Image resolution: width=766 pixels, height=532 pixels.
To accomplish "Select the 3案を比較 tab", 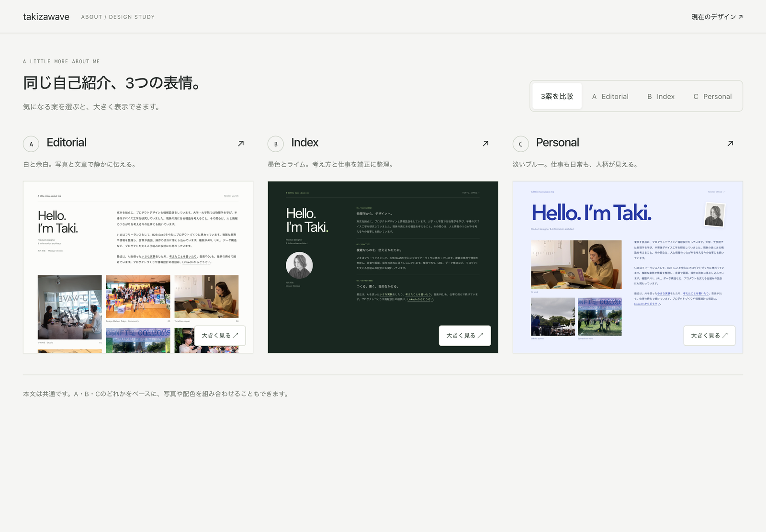I will tap(557, 96).
